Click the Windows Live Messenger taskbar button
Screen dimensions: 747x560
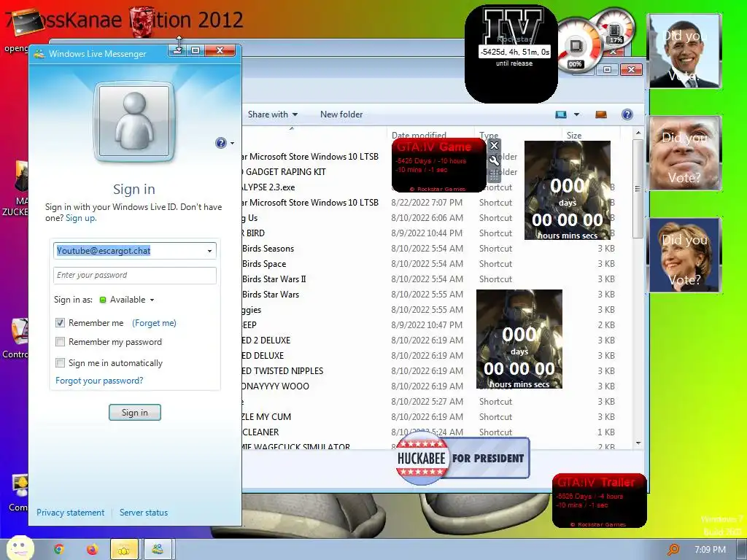tap(158, 550)
